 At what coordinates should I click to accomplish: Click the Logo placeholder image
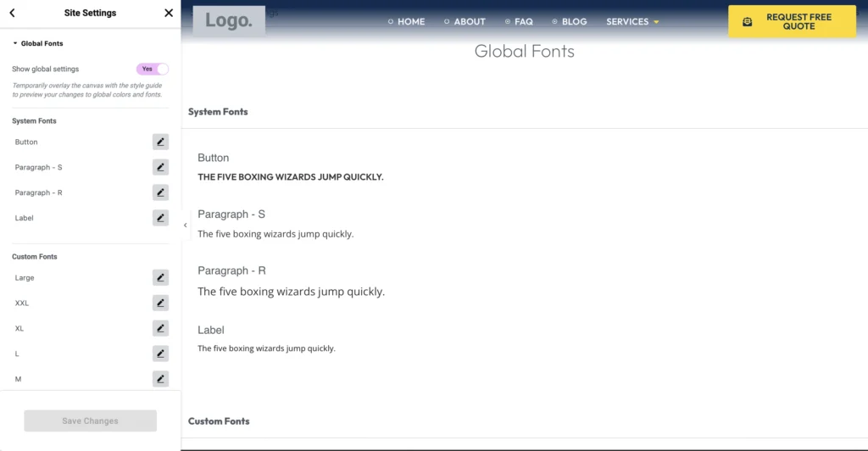click(x=229, y=21)
